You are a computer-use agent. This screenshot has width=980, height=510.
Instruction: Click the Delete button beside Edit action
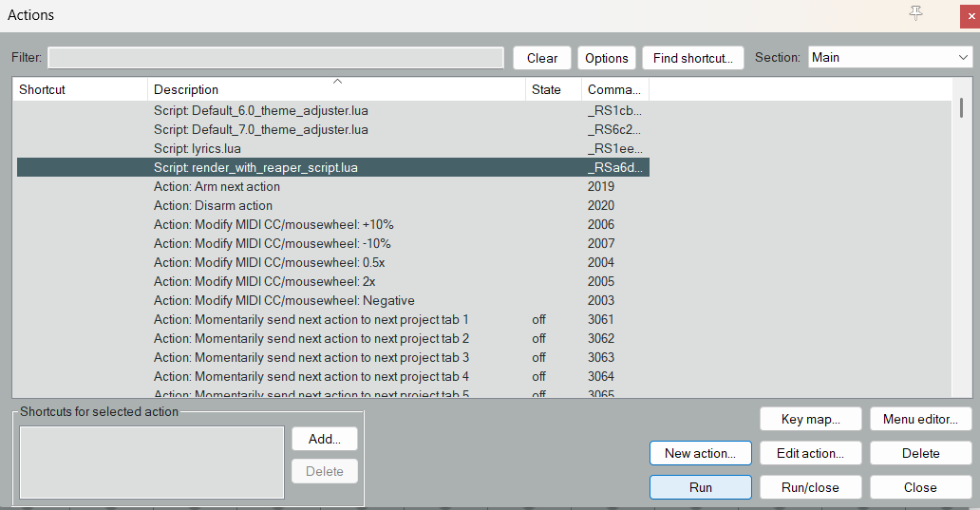pyautogui.click(x=920, y=453)
